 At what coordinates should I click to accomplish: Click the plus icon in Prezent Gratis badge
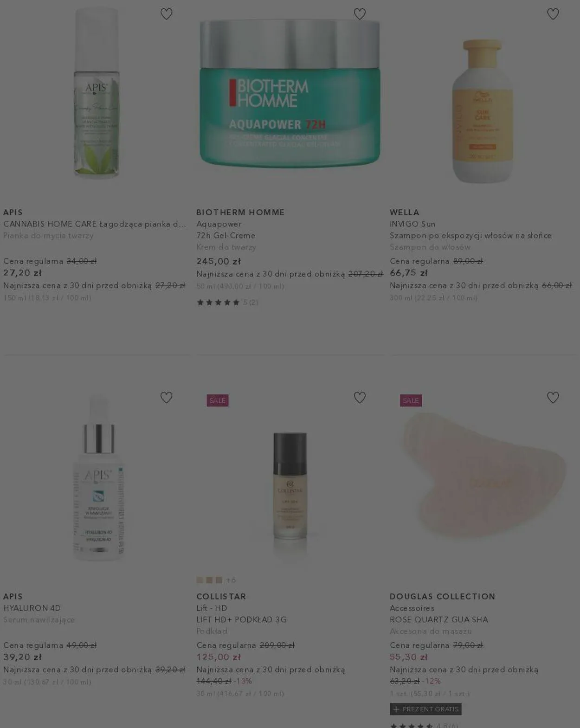point(396,709)
